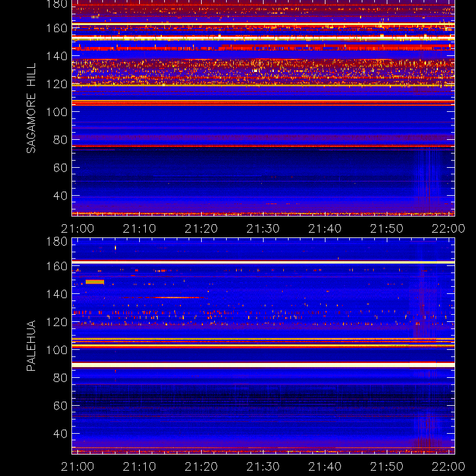The image size is (476, 476).
Task: Select the 60 tick label on Palehua plot
Action: pos(60,406)
